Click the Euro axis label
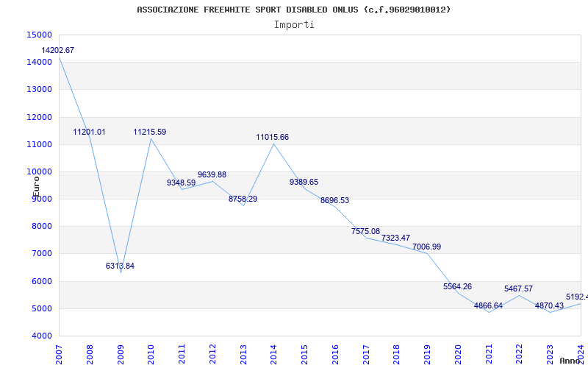Image resolution: width=588 pixels, height=368 pixels. (36, 187)
